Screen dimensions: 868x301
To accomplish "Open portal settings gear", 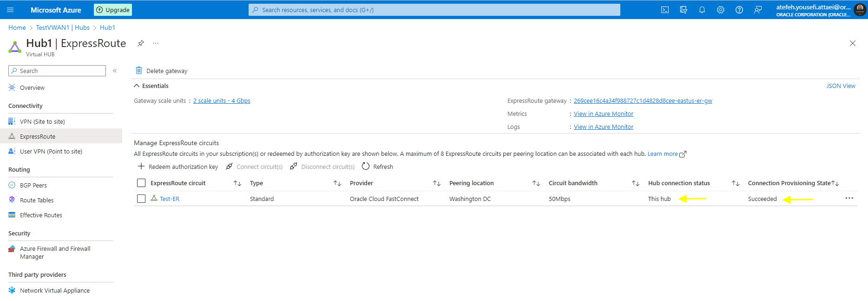I will click(x=721, y=10).
